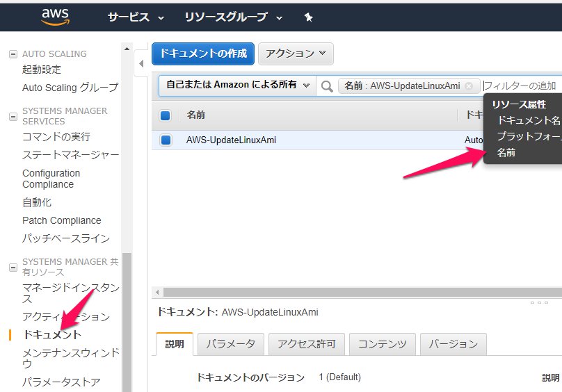Uncheck the AWS-UpdateLinuxAmi row checkbox
The image size is (562, 392).
coord(166,140)
